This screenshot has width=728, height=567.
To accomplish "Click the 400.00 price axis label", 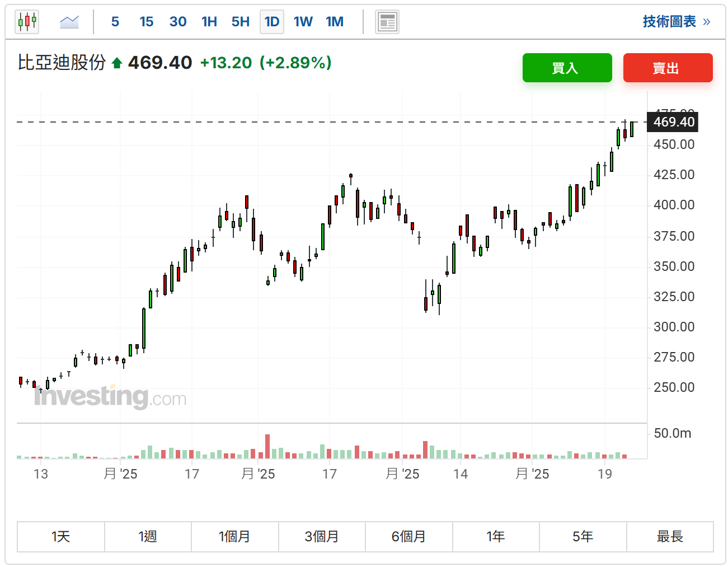I will (x=674, y=205).
